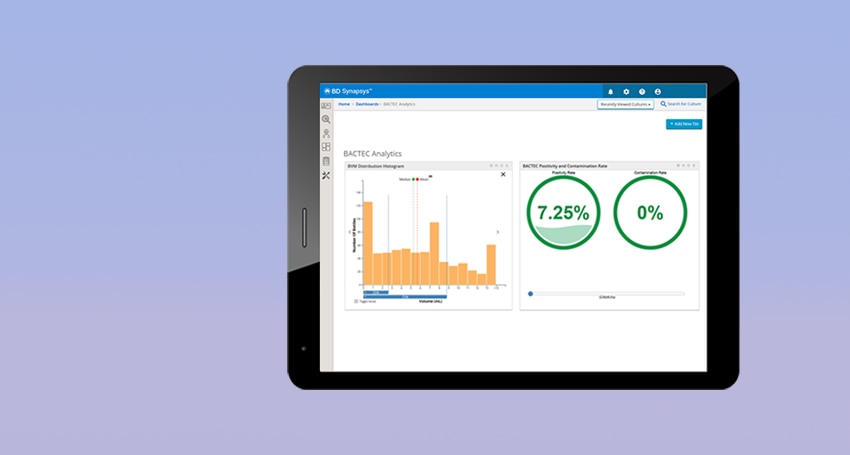This screenshot has width=850, height=455.
Task: Select the magnifier search icon in sidebar
Action: click(x=326, y=119)
